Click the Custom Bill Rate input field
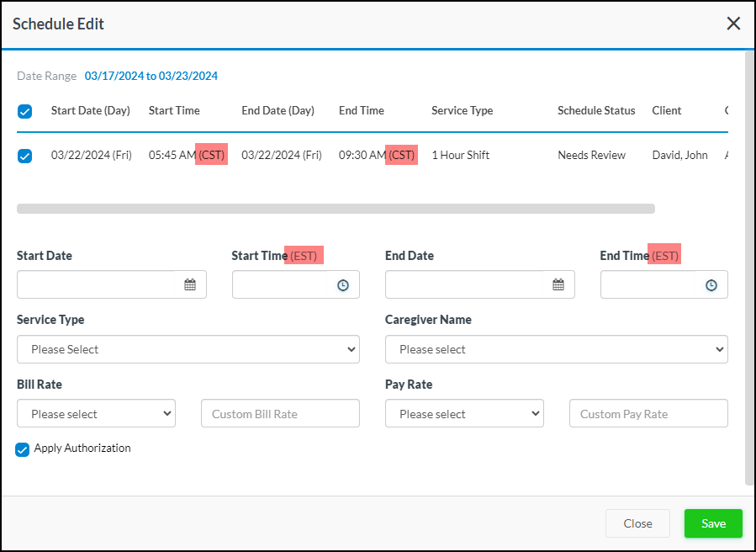This screenshot has height=552, width=756. (280, 414)
